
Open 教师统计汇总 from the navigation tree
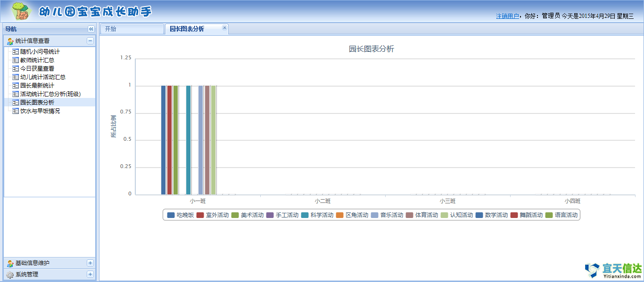coord(37,60)
